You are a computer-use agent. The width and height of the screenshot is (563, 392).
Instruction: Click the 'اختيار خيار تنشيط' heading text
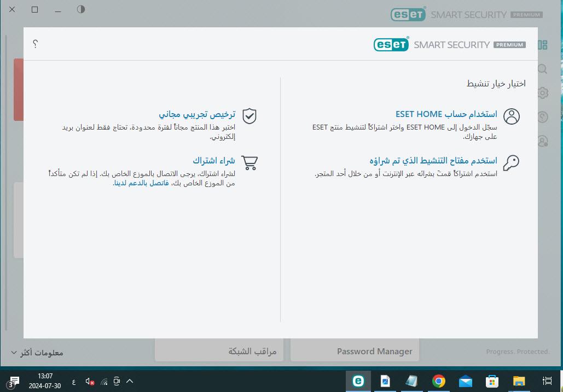pos(496,84)
